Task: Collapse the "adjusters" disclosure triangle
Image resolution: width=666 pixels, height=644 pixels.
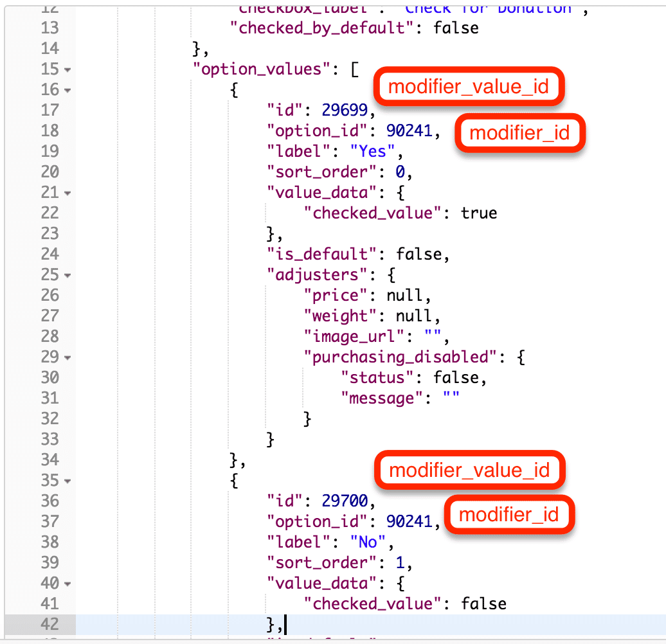Action: (x=67, y=274)
